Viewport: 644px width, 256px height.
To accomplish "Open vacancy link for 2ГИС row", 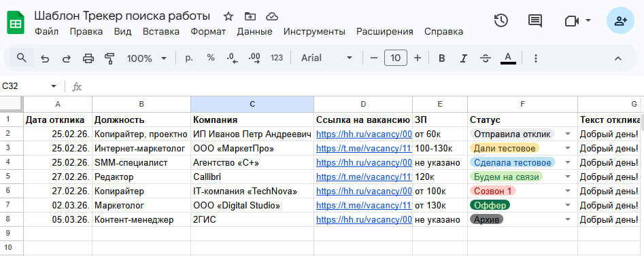I will pyautogui.click(x=364, y=219).
